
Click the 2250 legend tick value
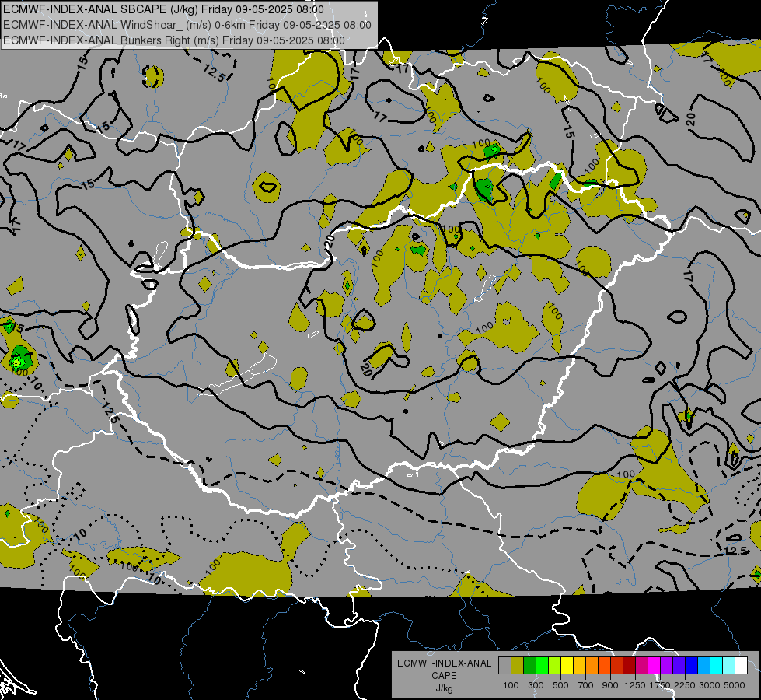coord(685,685)
